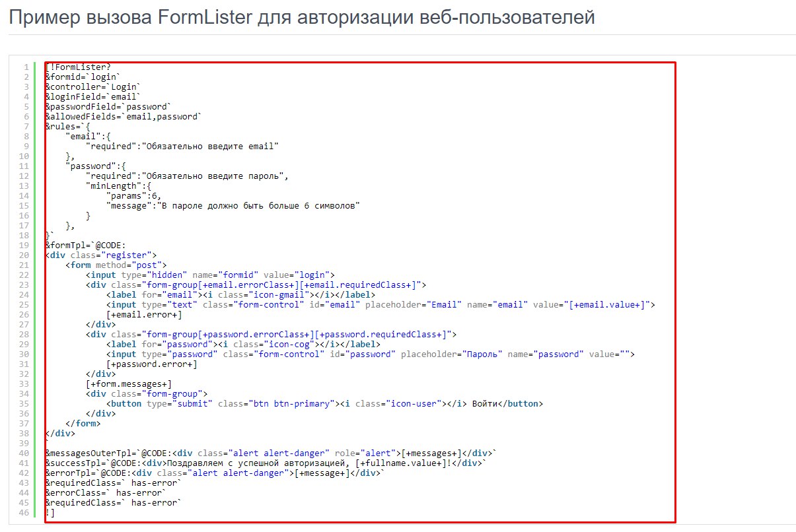Click the closing </form> tag line
This screenshot has height=532, width=796.
pyautogui.click(x=83, y=423)
